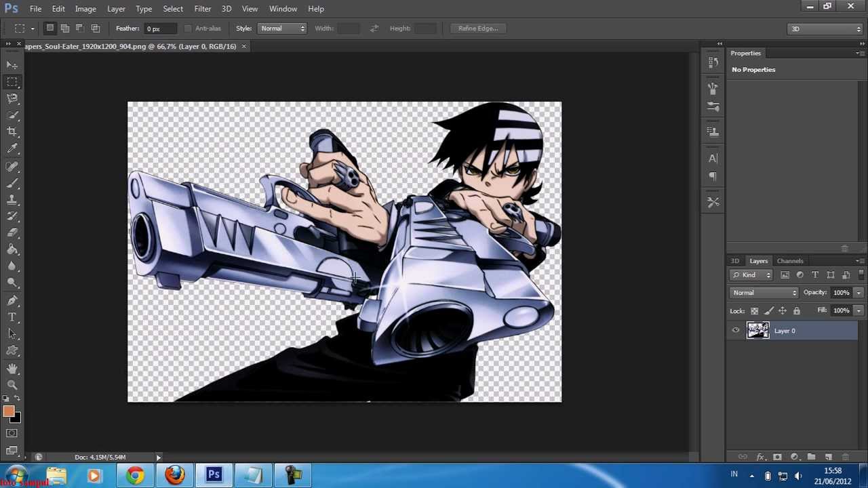Expand status bar info options arrow
This screenshot has height=488, width=868.
159,457
